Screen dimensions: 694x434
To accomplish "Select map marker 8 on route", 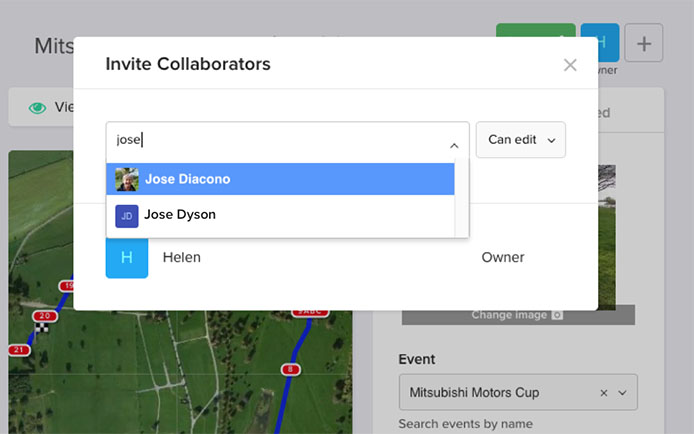I will (291, 369).
